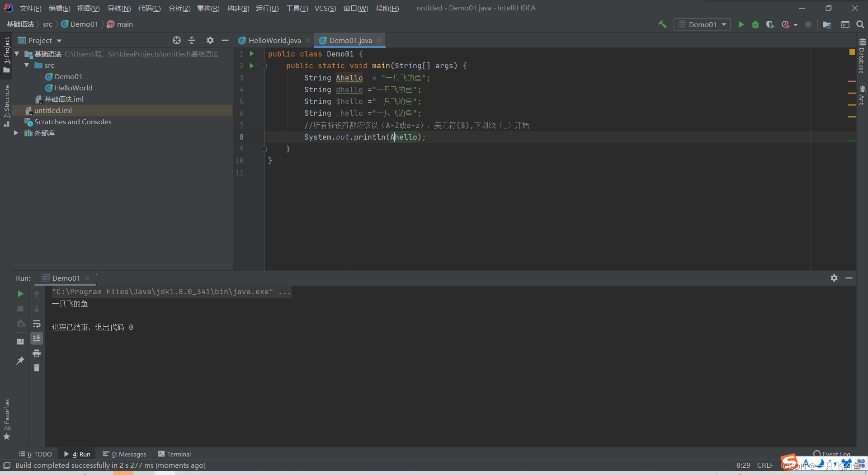Click the locate-in-project crosshair icon
The height and width of the screenshot is (475, 868).
coord(177,40)
